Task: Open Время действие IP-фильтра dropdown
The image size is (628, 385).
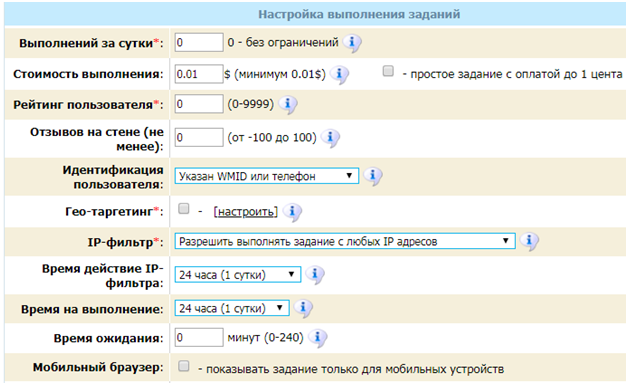Action: [x=238, y=275]
